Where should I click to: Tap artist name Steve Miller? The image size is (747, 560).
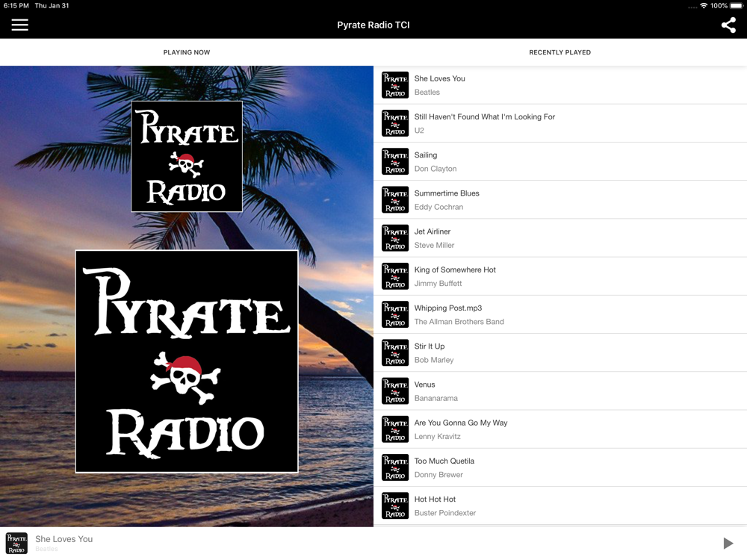click(x=434, y=245)
